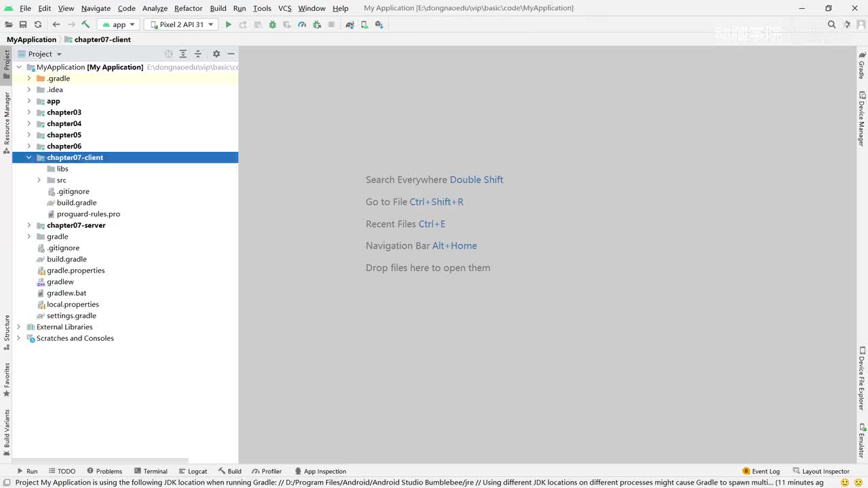The width and height of the screenshot is (868, 488).
Task: Click chapter07-client in the breadcrumb bar
Action: pos(102,39)
